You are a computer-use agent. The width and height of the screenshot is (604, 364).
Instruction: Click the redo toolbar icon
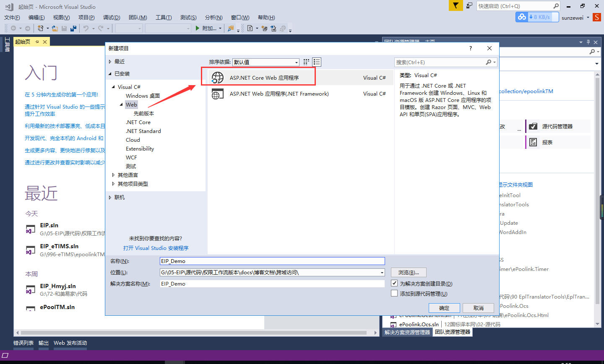click(101, 29)
